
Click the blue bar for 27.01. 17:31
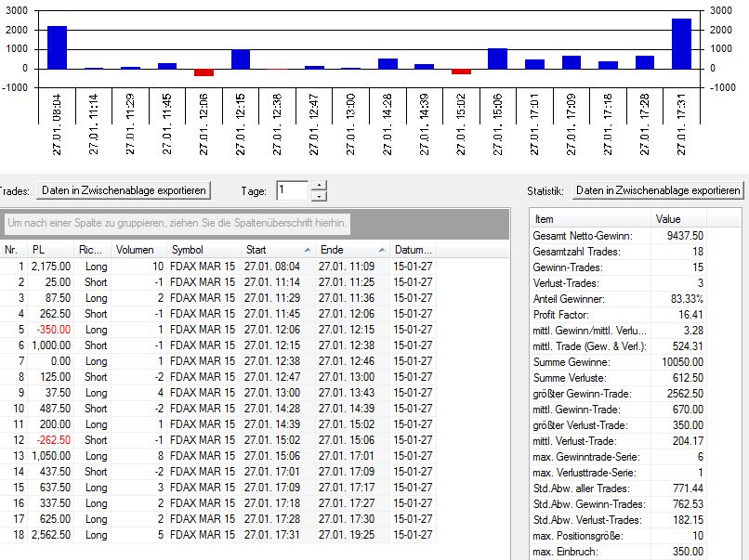682,44
